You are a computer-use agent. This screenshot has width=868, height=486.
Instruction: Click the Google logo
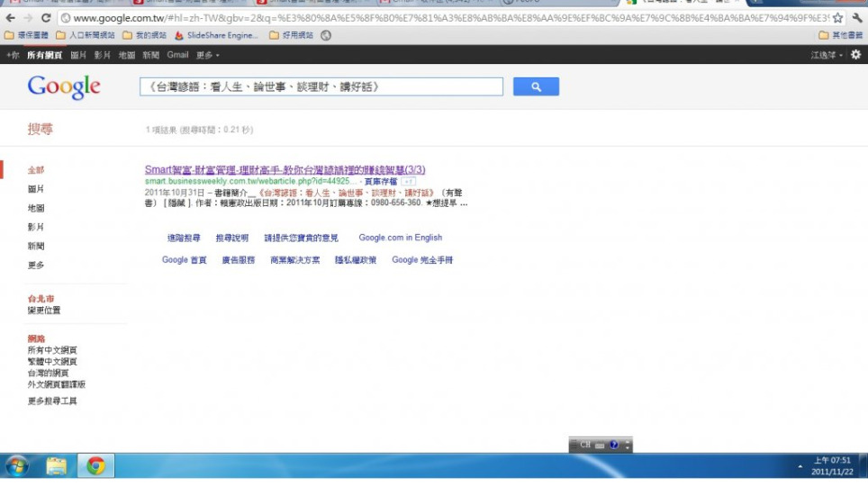click(x=64, y=86)
